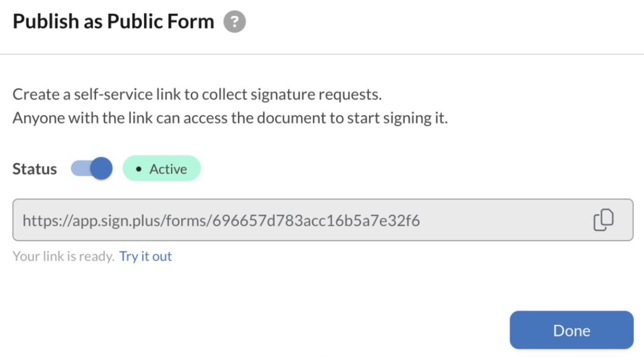Click the Publish as Public Form title

click(x=113, y=22)
